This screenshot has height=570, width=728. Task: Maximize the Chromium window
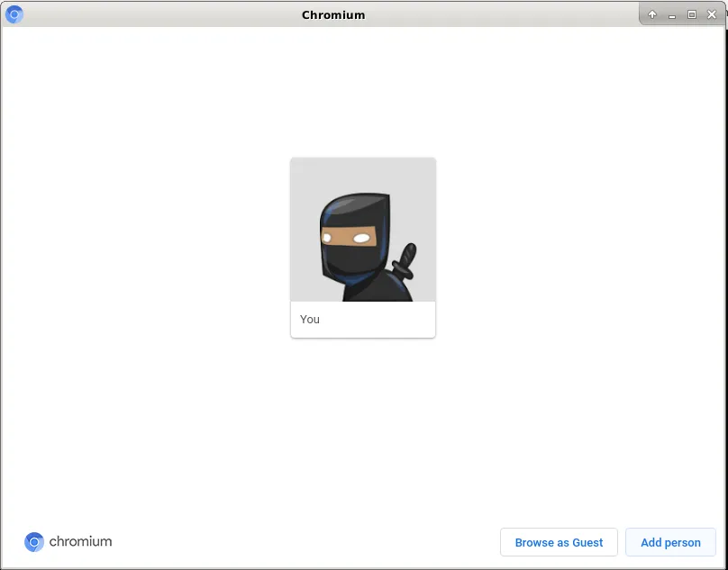click(x=692, y=14)
